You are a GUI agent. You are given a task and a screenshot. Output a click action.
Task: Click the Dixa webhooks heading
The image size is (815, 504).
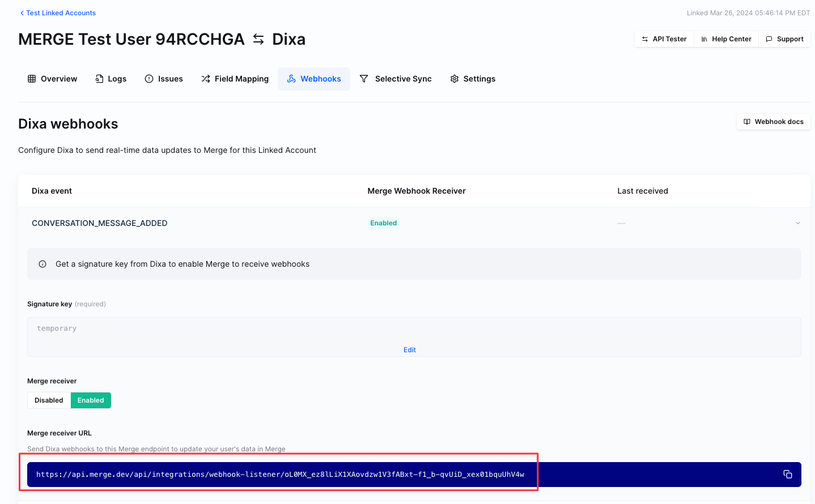68,124
